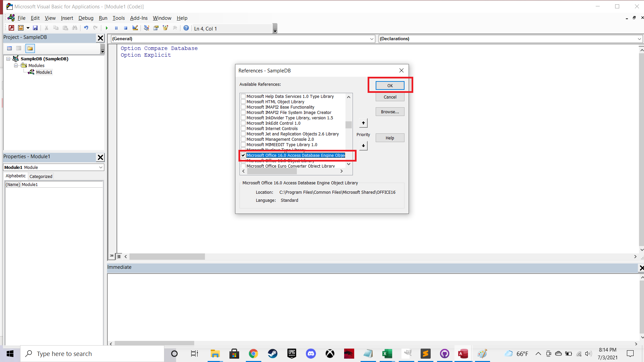644x362 pixels.
Task: Open the File menu
Action: pyautogui.click(x=21, y=18)
